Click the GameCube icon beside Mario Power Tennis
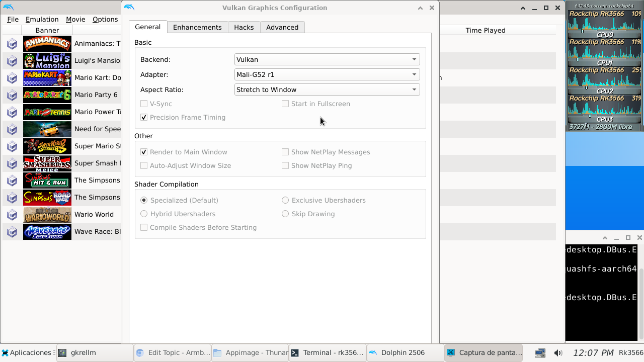The image size is (644, 362). tap(12, 112)
